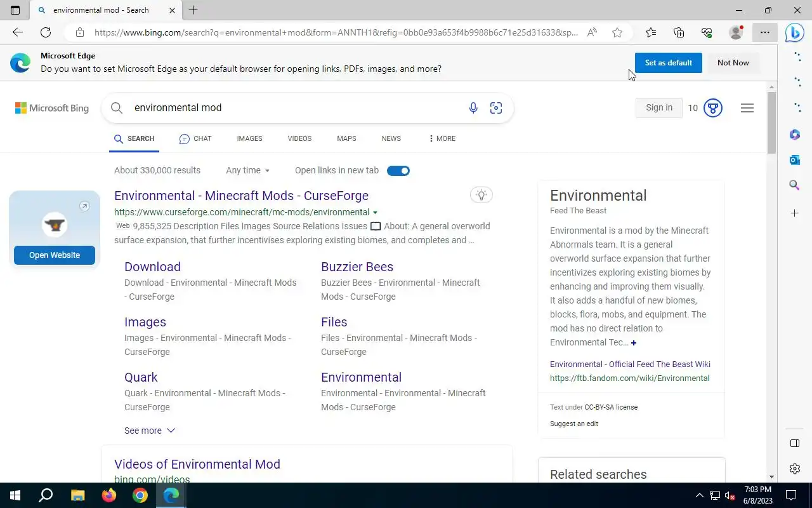Image resolution: width=812 pixels, height=508 pixels.
Task: Switch to the NEWS tab
Action: (x=391, y=138)
